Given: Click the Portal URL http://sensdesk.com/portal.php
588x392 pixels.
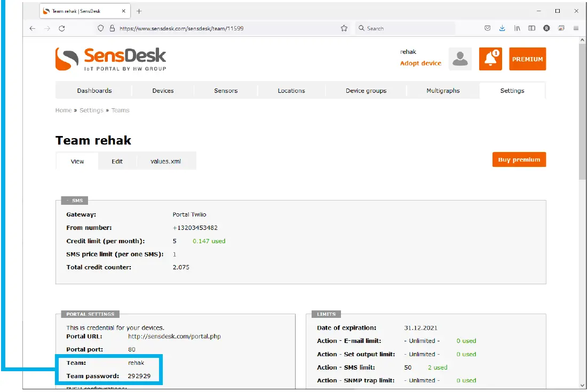Looking at the screenshot, I should [x=174, y=337].
